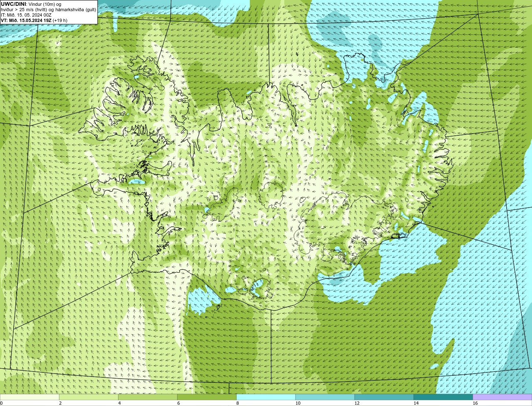Click the 10–12 m/s cyan legend swatch

(x=325, y=397)
